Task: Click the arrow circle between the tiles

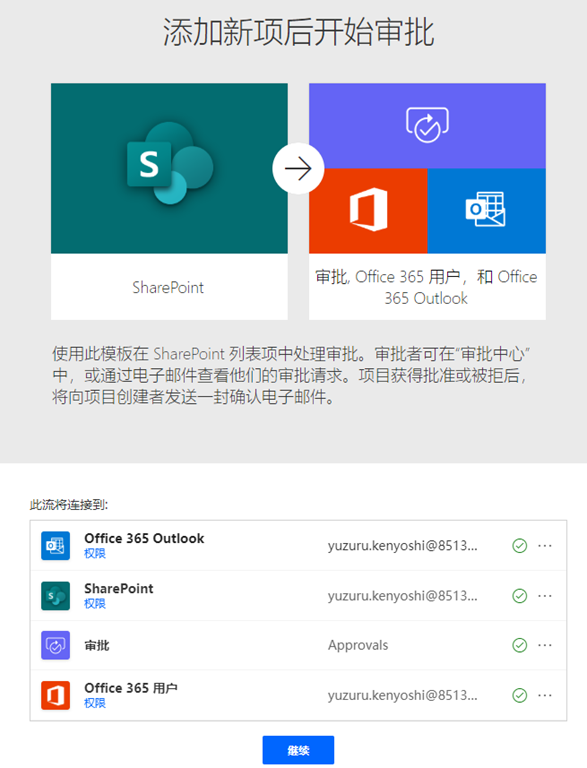Action: pos(298,168)
